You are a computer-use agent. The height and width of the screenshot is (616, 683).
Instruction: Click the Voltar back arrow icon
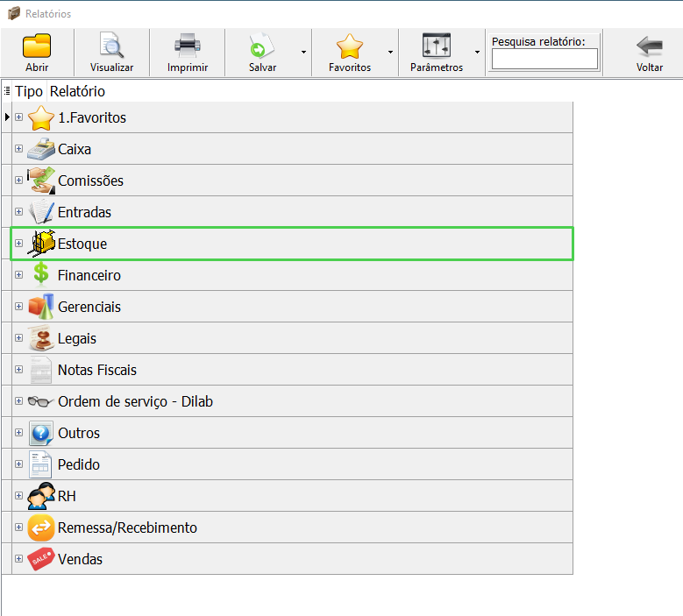pyautogui.click(x=649, y=46)
